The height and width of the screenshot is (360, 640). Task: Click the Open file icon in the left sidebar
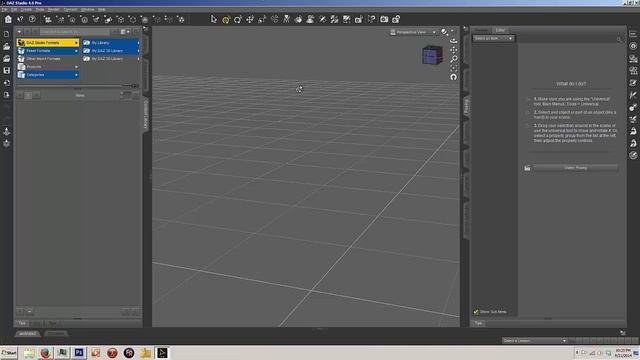coord(7,47)
